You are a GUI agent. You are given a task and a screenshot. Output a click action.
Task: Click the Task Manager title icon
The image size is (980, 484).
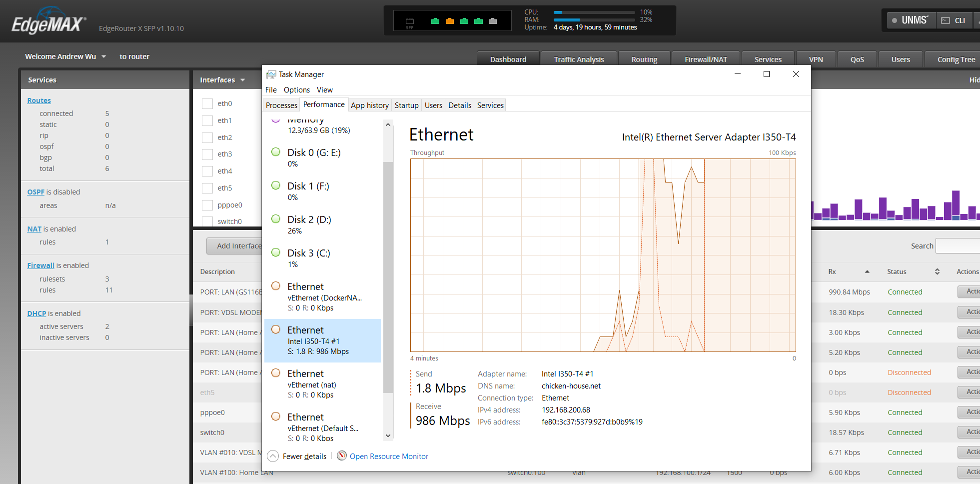(x=271, y=74)
